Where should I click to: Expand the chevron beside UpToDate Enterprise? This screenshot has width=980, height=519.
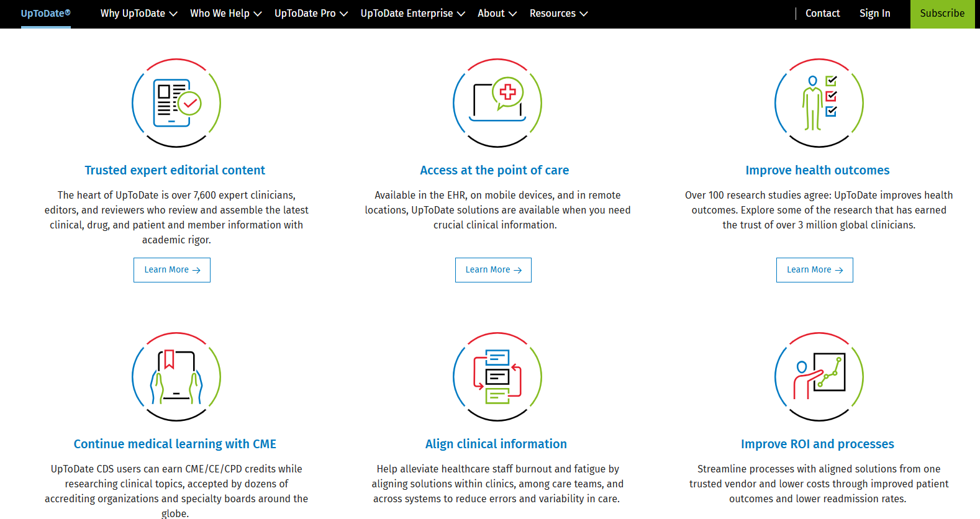point(461,14)
